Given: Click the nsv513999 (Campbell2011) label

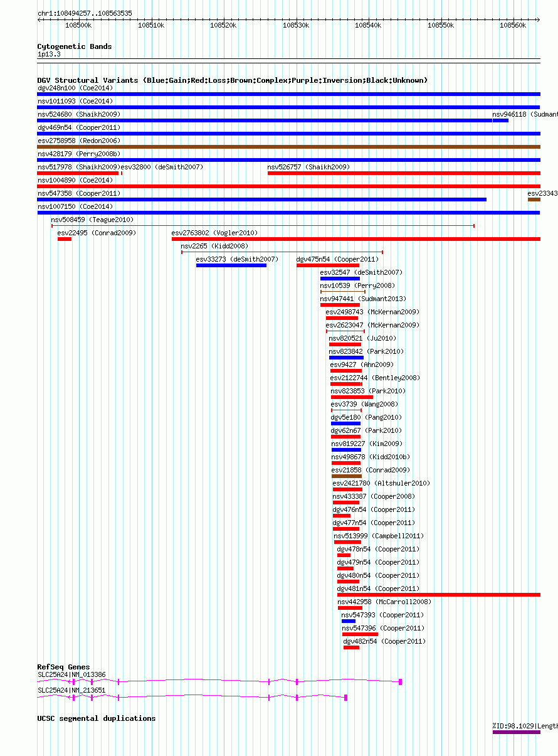Looking at the screenshot, I should click(x=379, y=536).
